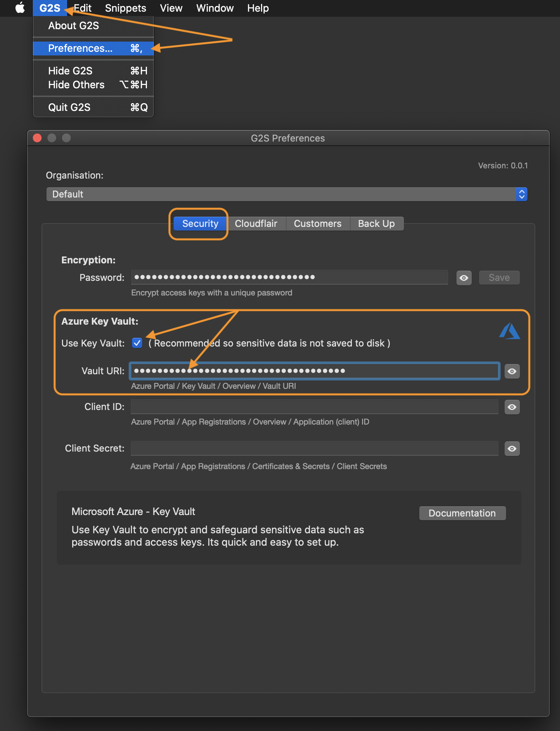
Task: Choose Quit G2S menu entry
Action: 93,107
